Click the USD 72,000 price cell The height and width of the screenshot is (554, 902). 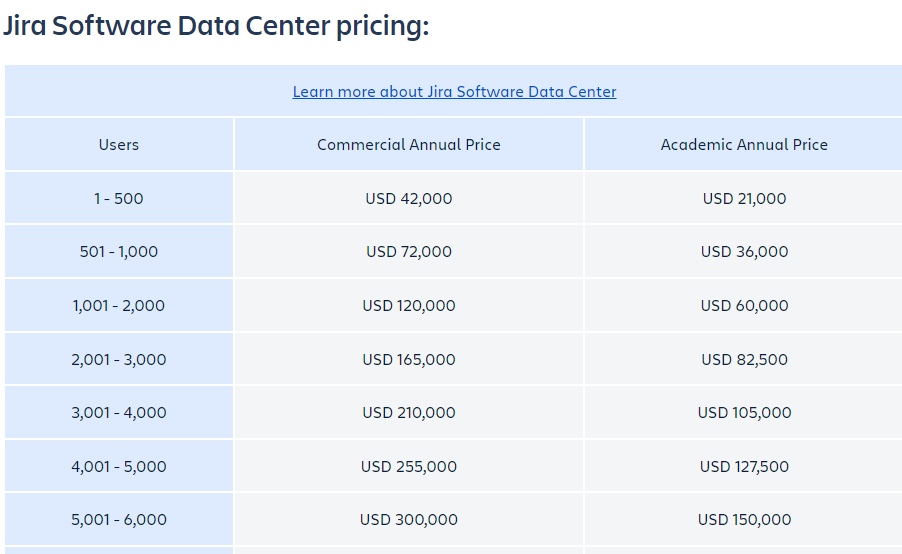(x=409, y=252)
